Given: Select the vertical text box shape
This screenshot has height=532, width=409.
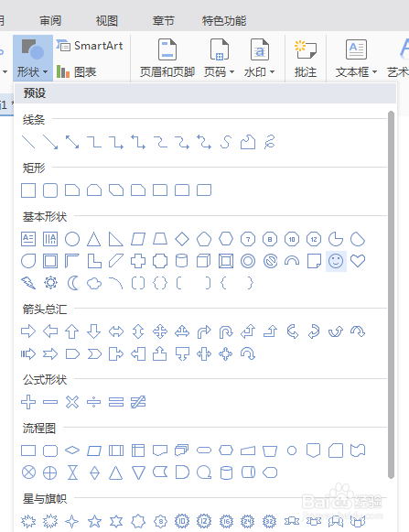Looking at the screenshot, I should [x=50, y=239].
